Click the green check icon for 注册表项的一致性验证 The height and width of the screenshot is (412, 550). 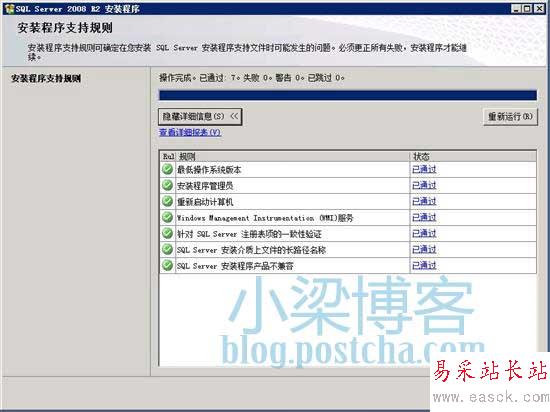coord(167,234)
